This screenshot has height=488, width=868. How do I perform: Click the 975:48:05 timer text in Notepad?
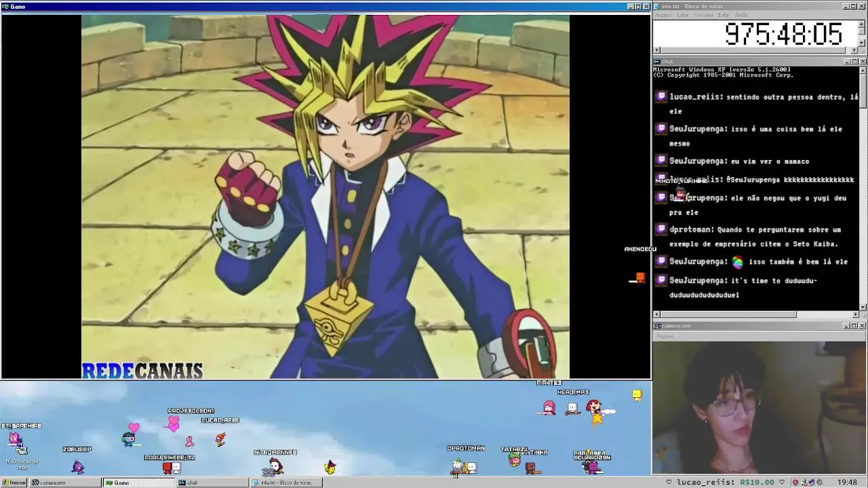(x=783, y=34)
